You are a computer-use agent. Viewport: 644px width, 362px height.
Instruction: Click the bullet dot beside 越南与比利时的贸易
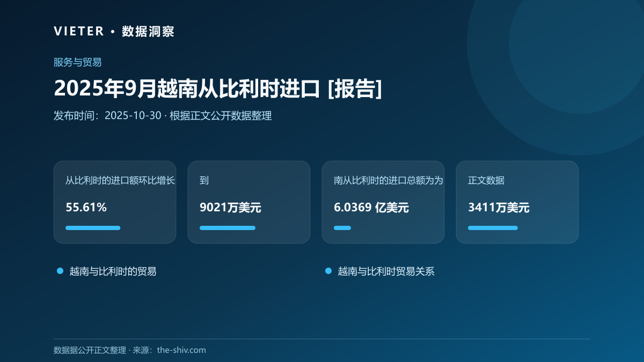[60, 271]
